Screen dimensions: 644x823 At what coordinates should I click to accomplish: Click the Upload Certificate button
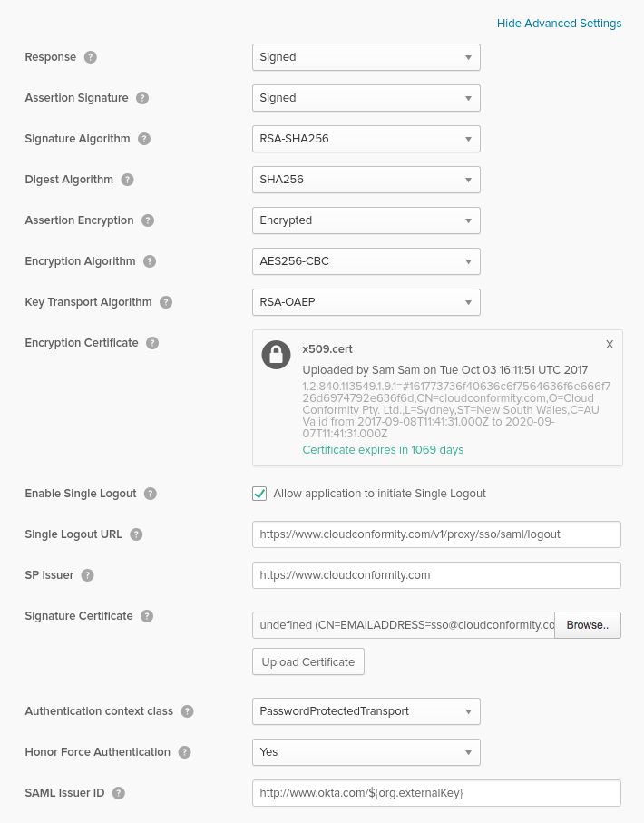tap(308, 662)
